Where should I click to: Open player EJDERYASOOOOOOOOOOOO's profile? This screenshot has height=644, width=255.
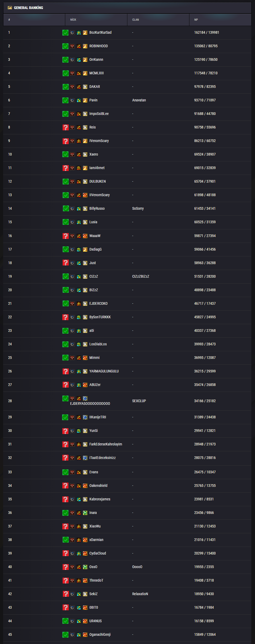point(90,403)
